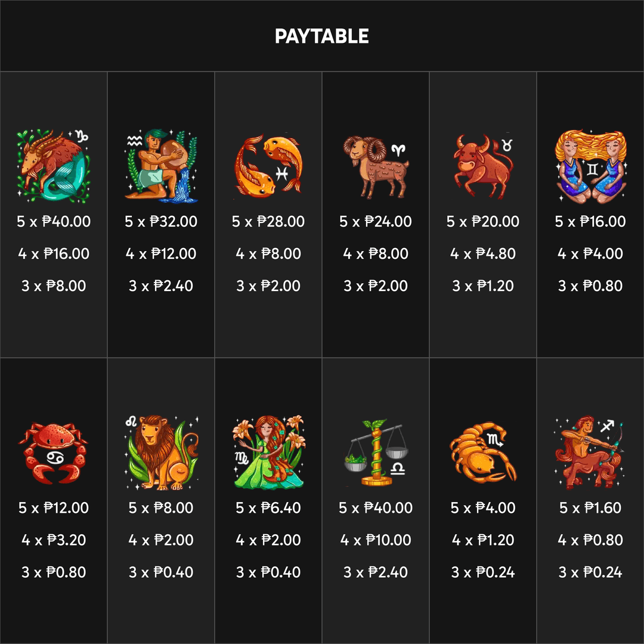Click the Scorpio scorpion symbol
Image resolution: width=644 pixels, height=644 pixels.
(484, 452)
